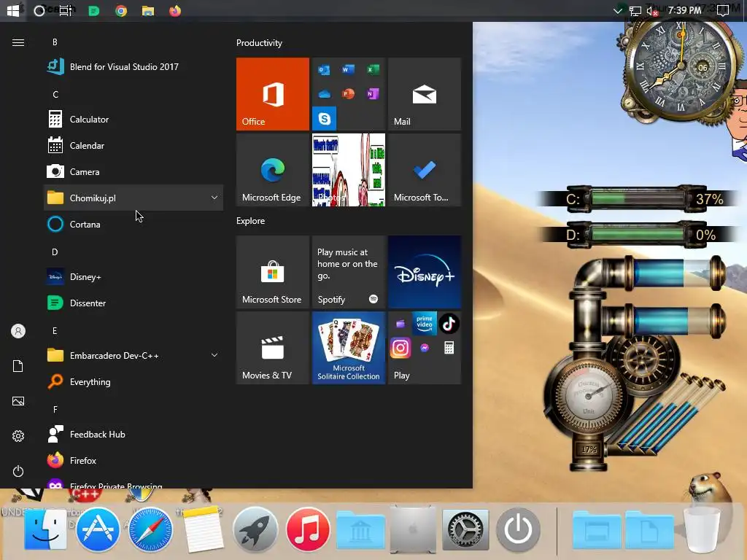Open Word in the Office apps tile
The height and width of the screenshot is (560, 747).
(x=348, y=70)
